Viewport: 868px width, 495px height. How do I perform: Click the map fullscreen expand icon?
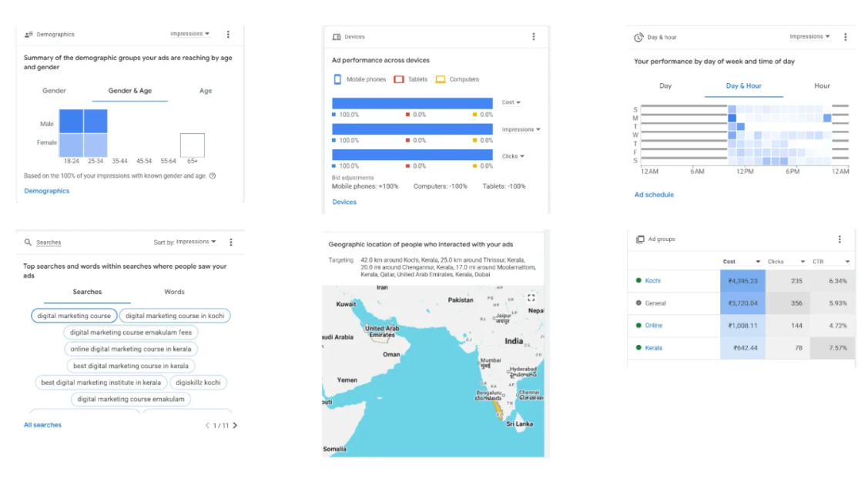click(x=531, y=297)
